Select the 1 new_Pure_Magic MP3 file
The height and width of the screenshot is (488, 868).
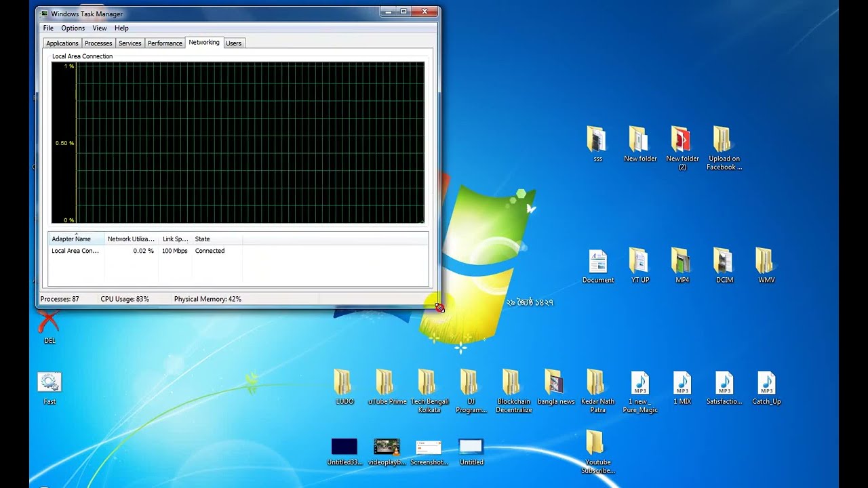(x=640, y=391)
